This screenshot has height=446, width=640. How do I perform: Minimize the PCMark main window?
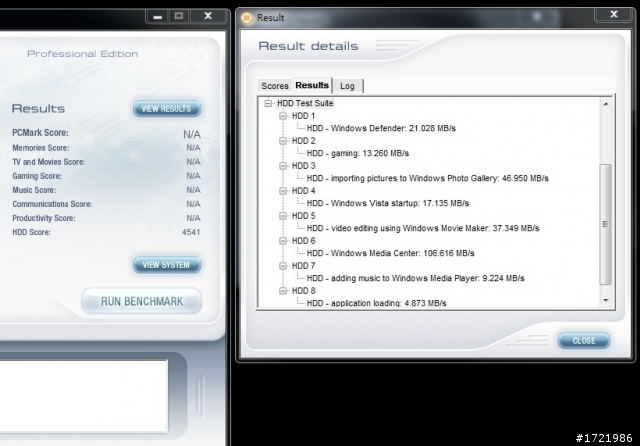point(158,16)
